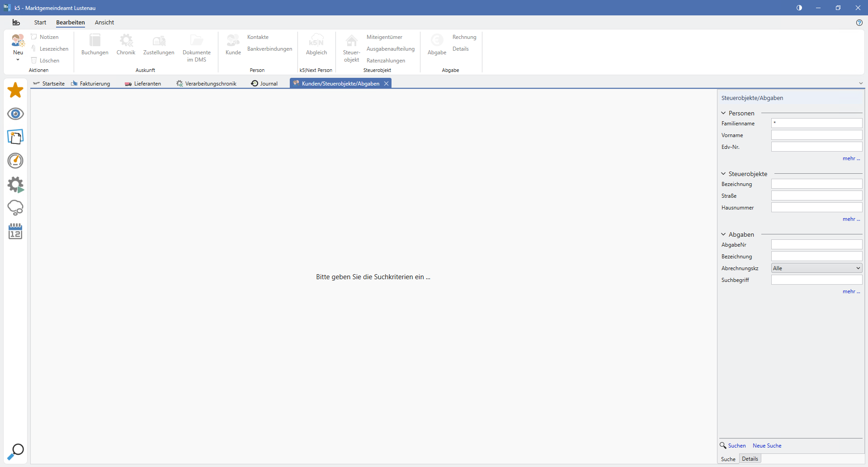Open the Ansicht ribbon tab
The width and height of the screenshot is (868, 467).
(104, 23)
